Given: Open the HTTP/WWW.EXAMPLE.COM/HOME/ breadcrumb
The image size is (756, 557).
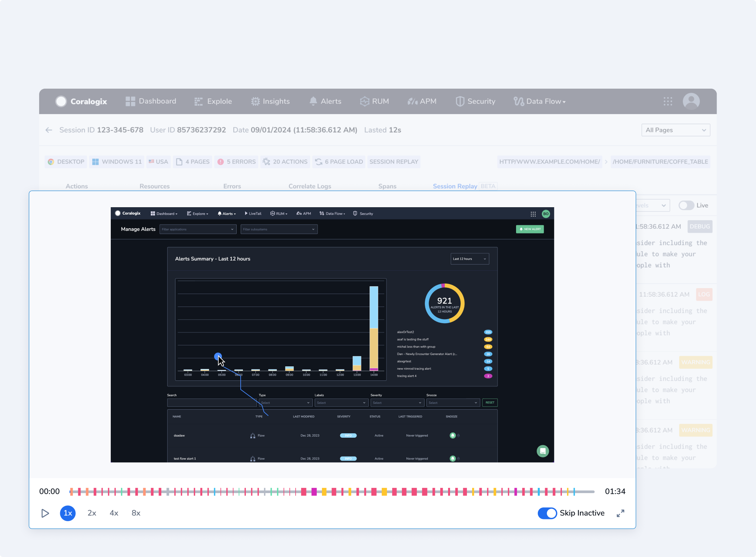Looking at the screenshot, I should click(549, 162).
